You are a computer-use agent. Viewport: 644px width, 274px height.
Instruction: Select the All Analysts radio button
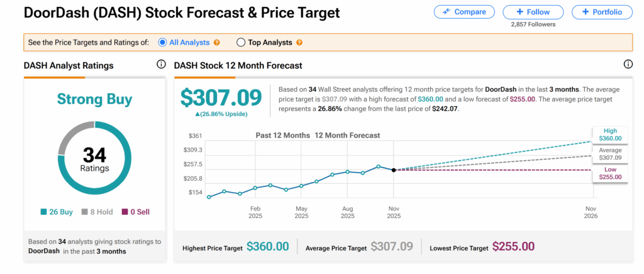point(162,43)
